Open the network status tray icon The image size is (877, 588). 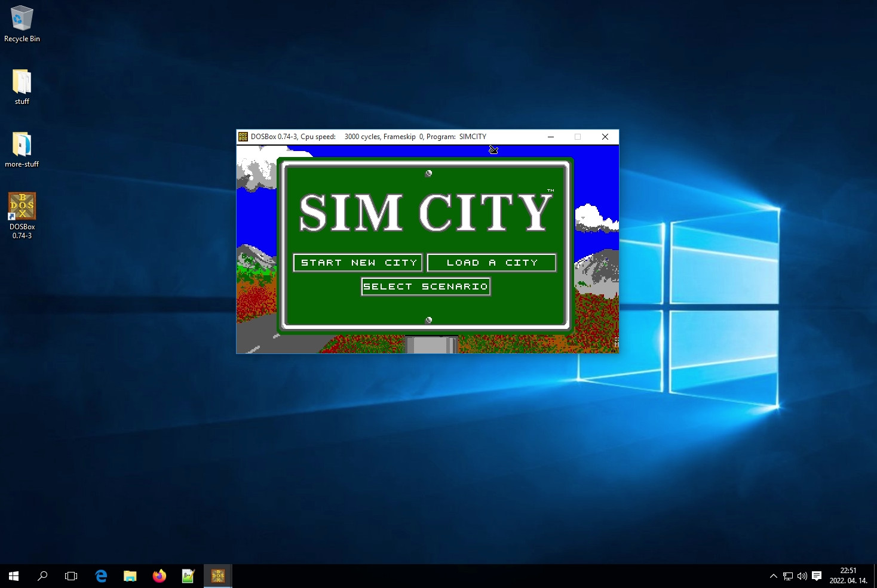click(788, 576)
